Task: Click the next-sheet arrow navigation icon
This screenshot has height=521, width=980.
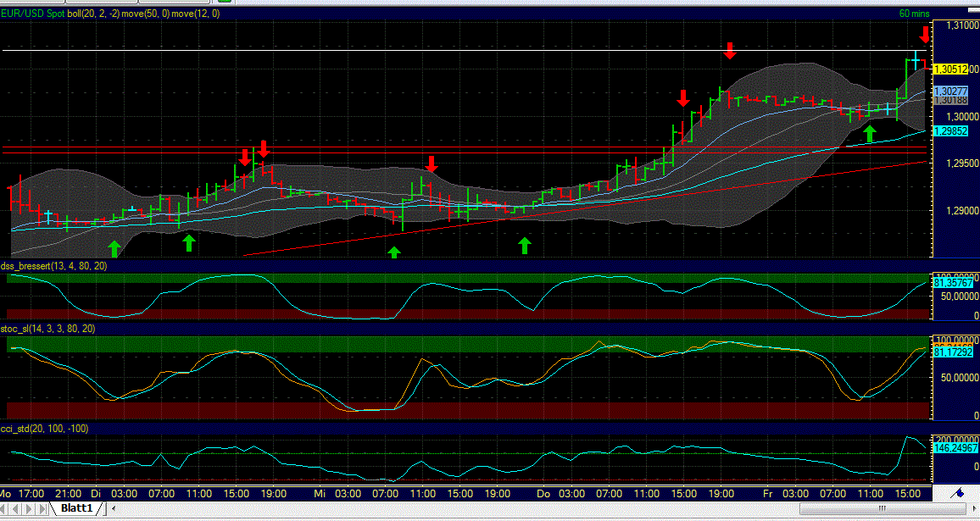Action: (x=28, y=509)
